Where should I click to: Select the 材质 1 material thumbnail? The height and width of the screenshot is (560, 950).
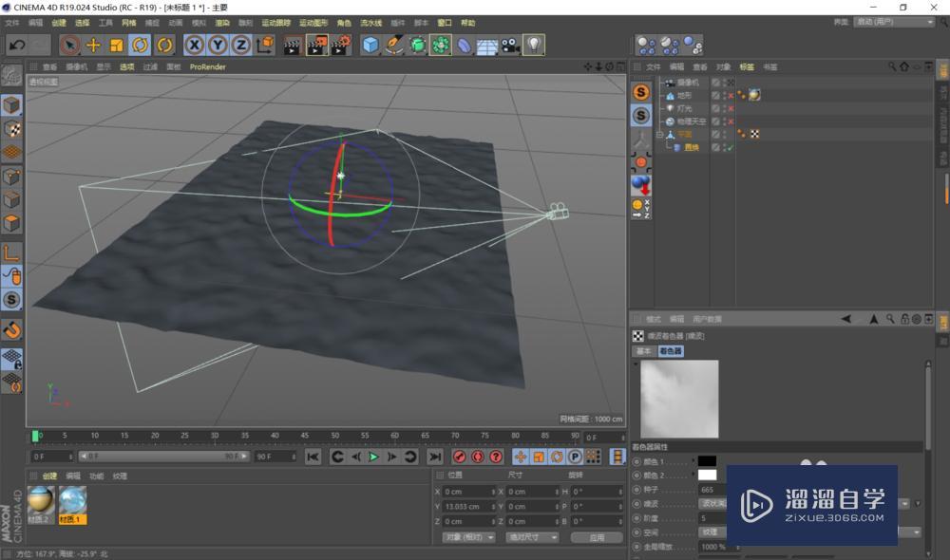pyautogui.click(x=73, y=505)
